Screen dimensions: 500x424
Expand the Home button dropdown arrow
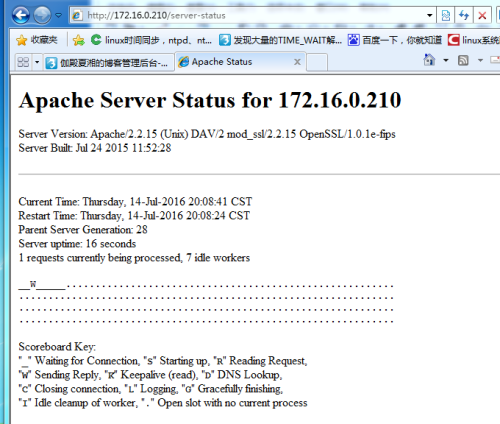[446, 60]
